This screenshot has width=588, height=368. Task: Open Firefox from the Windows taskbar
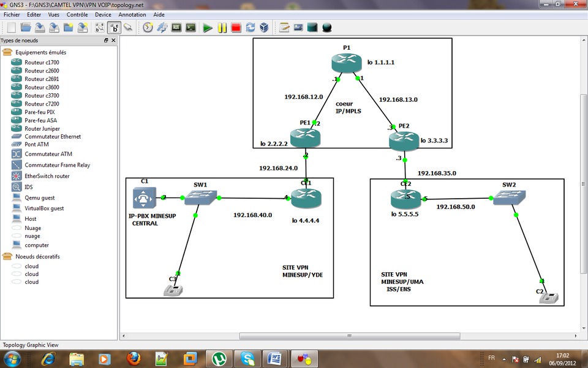134,359
